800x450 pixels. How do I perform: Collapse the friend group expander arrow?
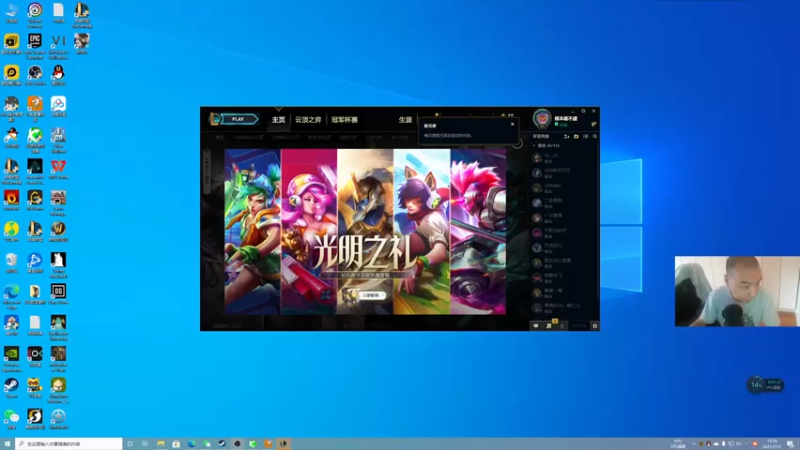pyautogui.click(x=534, y=146)
